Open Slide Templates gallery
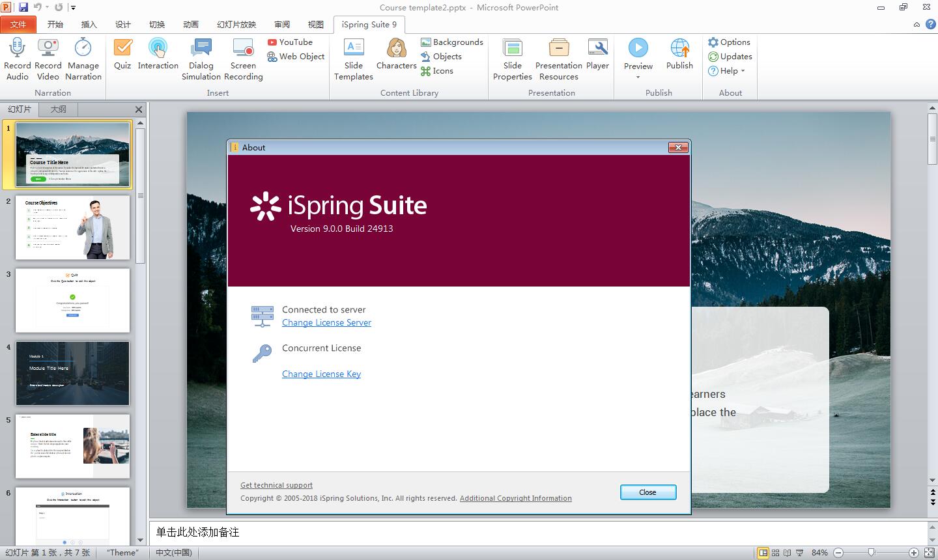 [353, 49]
